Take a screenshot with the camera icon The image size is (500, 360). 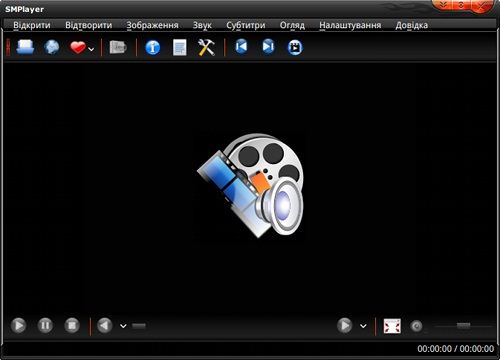(x=118, y=47)
